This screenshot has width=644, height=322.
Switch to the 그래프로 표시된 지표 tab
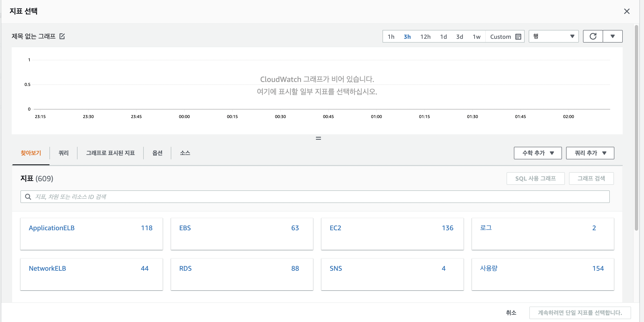tap(110, 153)
